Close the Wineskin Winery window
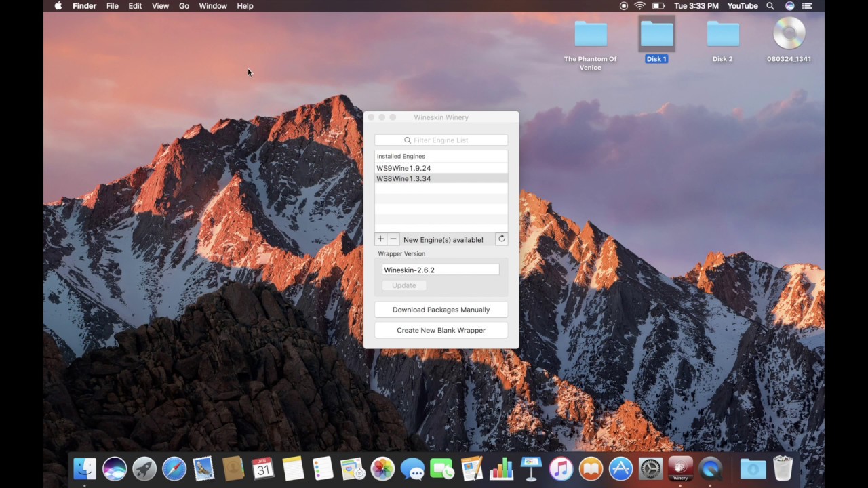The width and height of the screenshot is (868, 488). pyautogui.click(x=371, y=117)
